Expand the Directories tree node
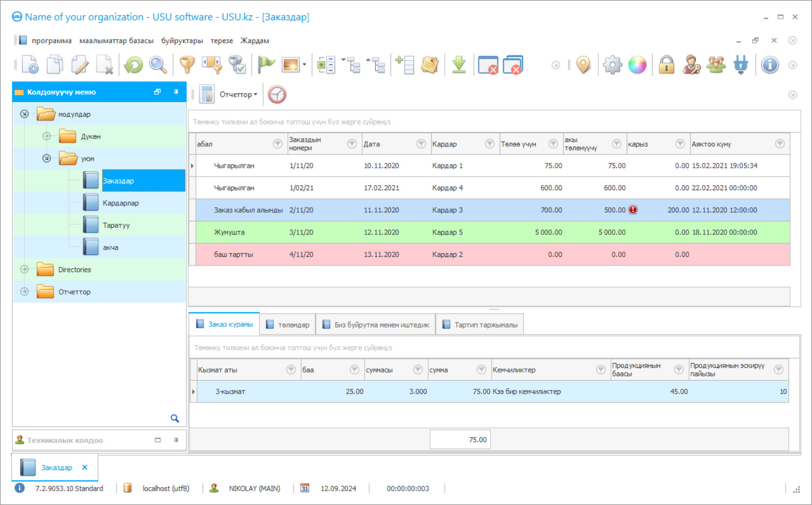 [x=24, y=270]
